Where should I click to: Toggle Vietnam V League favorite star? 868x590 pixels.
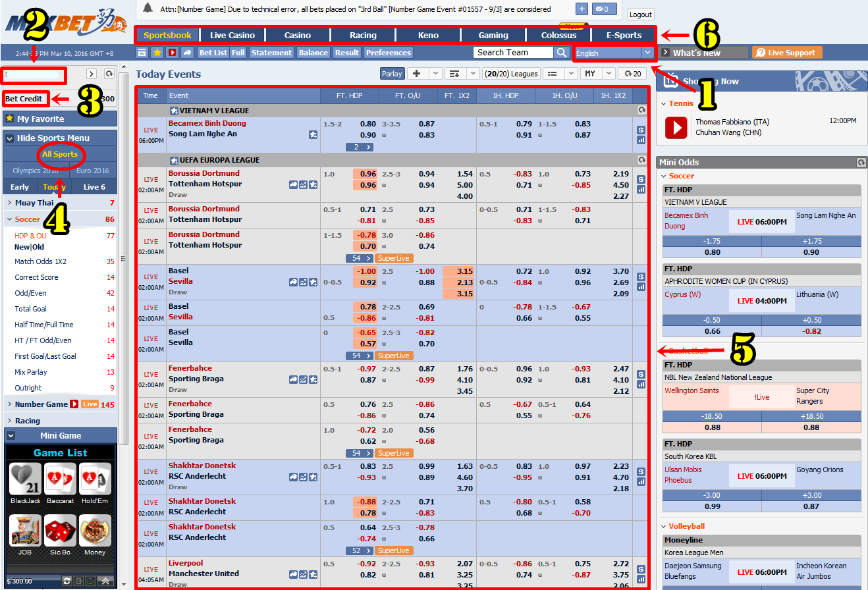pos(174,111)
